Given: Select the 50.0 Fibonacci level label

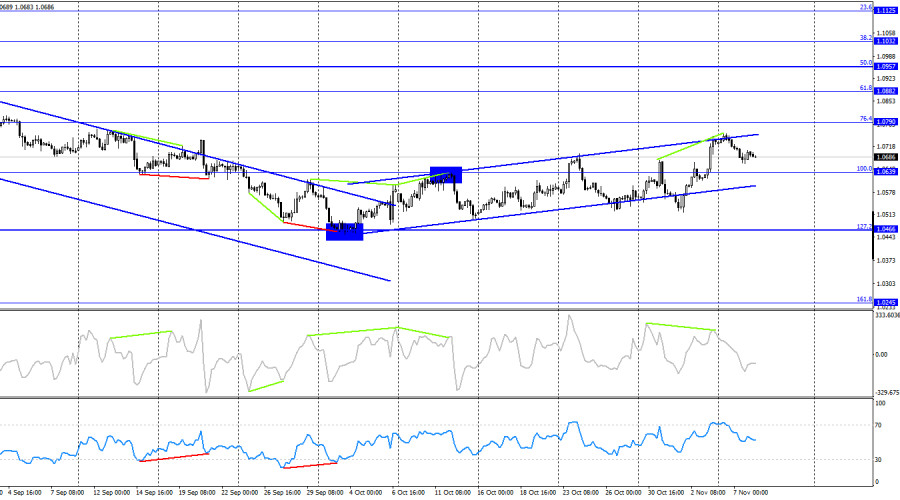Looking at the screenshot, I should tap(866, 62).
